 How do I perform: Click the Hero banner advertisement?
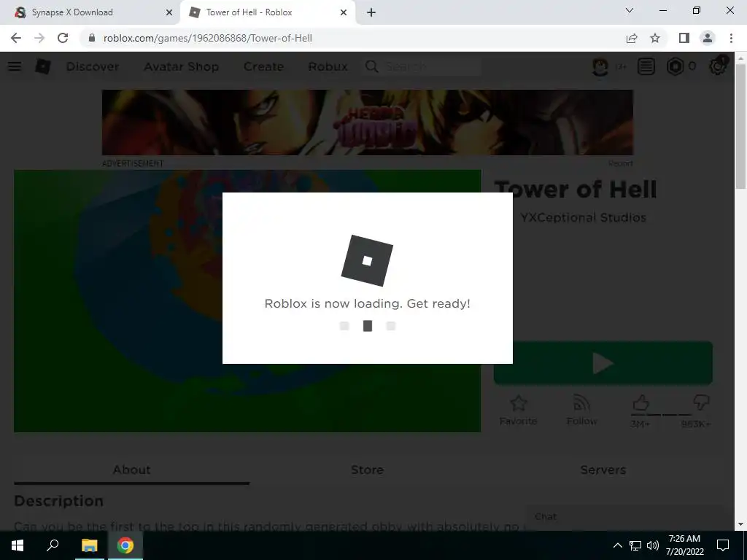368,122
